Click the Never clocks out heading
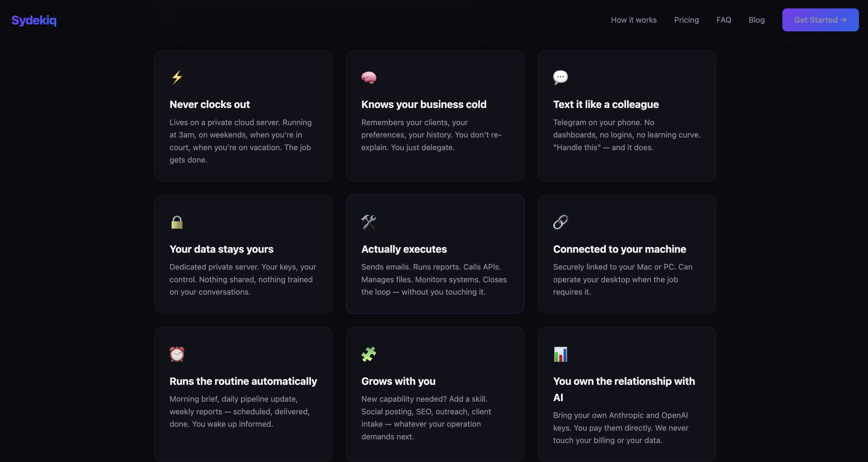The height and width of the screenshot is (462, 868). pyautogui.click(x=210, y=104)
